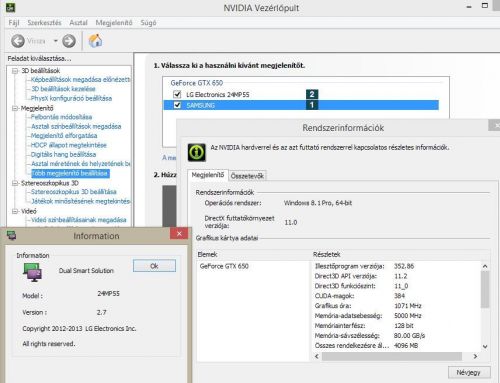The image size is (500, 383).
Task: Click the horizontal scrollbar thumb in details
Action: pos(392,356)
